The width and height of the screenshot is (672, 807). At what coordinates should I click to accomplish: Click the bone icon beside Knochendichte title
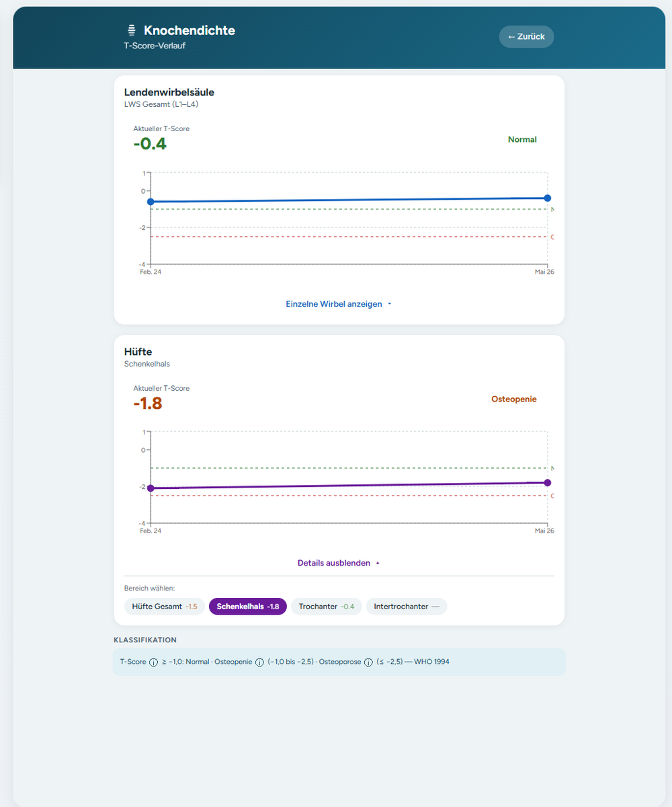[x=132, y=30]
